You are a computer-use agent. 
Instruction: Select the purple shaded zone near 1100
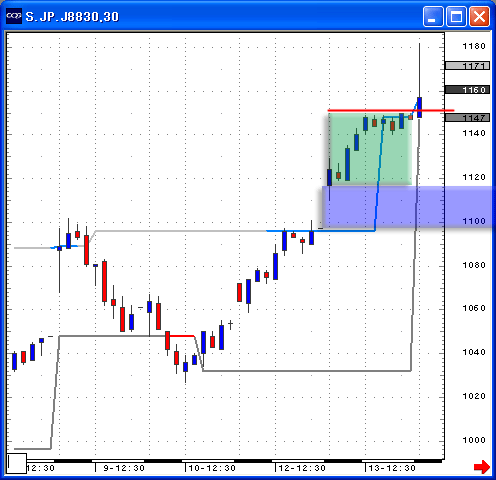point(408,207)
